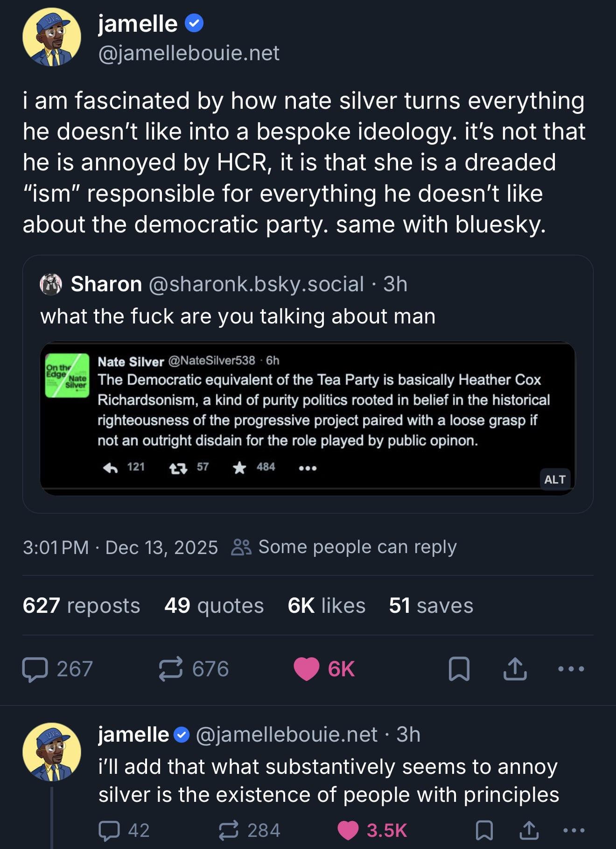Open more options on main post
The height and width of the screenshot is (849, 616).
click(571, 669)
